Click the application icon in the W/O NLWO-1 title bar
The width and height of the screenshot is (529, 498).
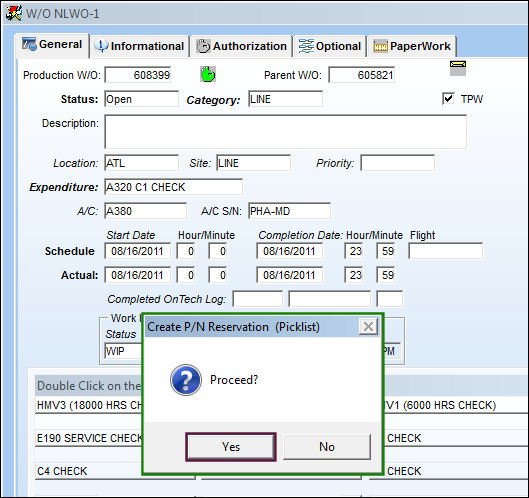tap(14, 13)
